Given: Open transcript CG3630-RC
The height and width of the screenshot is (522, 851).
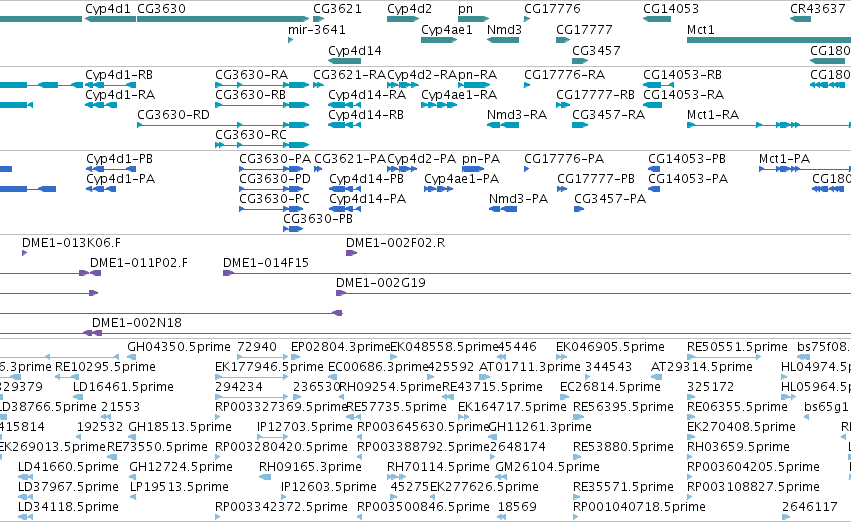Looking at the screenshot, I should (251, 135).
